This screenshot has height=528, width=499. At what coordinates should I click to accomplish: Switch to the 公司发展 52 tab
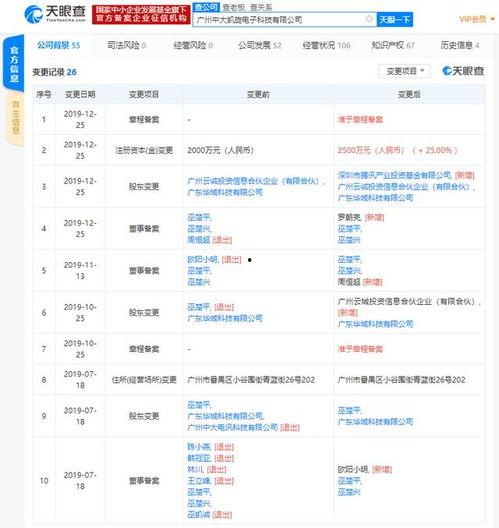(x=260, y=45)
